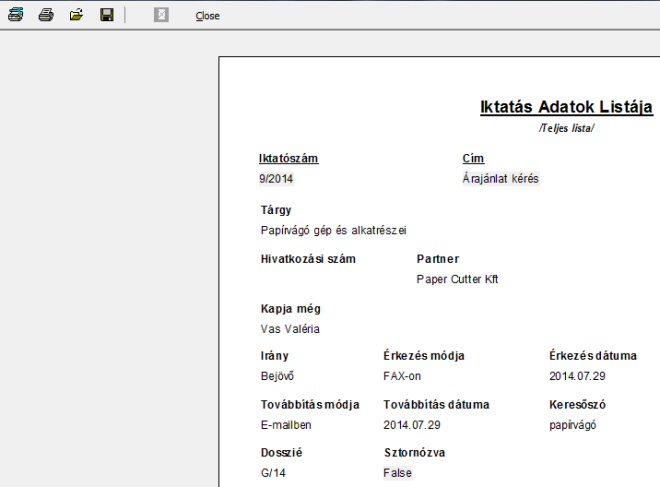Click the 'Partner' label
660x487 pixels.
click(x=438, y=259)
